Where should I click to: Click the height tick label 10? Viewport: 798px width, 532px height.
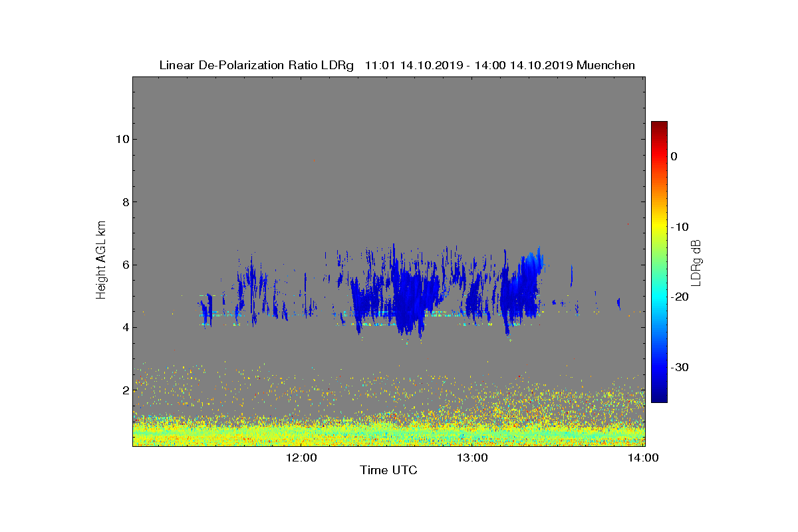[121, 139]
